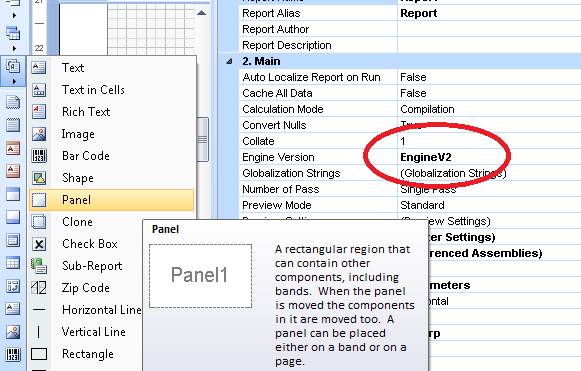Image resolution: width=581 pixels, height=371 pixels.
Task: Select the Shape component entry
Action: [112, 178]
